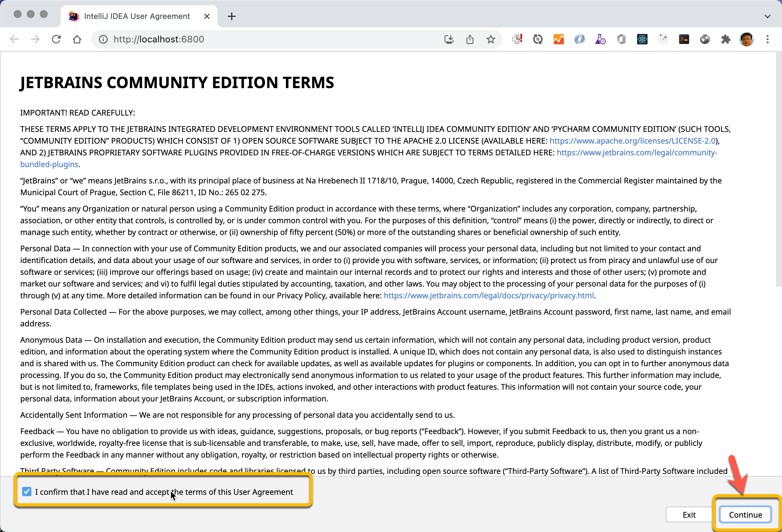
Task: Open the Chrome three-dot menu
Action: pyautogui.click(x=768, y=39)
